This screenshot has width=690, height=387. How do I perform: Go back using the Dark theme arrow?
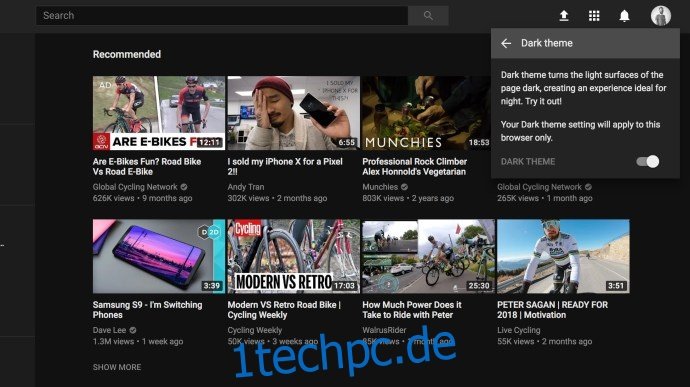[x=506, y=43]
